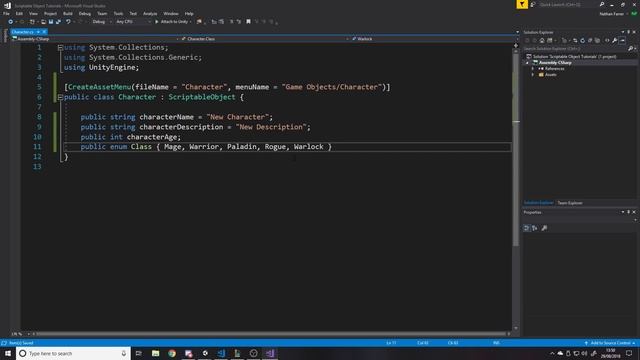Switch to the Team Explorer tab

pos(570,203)
